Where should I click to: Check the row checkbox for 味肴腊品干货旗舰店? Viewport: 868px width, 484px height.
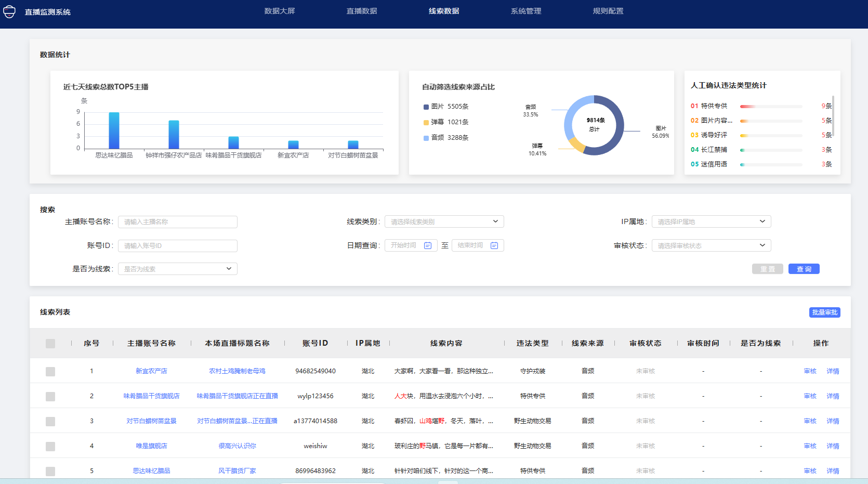click(50, 397)
